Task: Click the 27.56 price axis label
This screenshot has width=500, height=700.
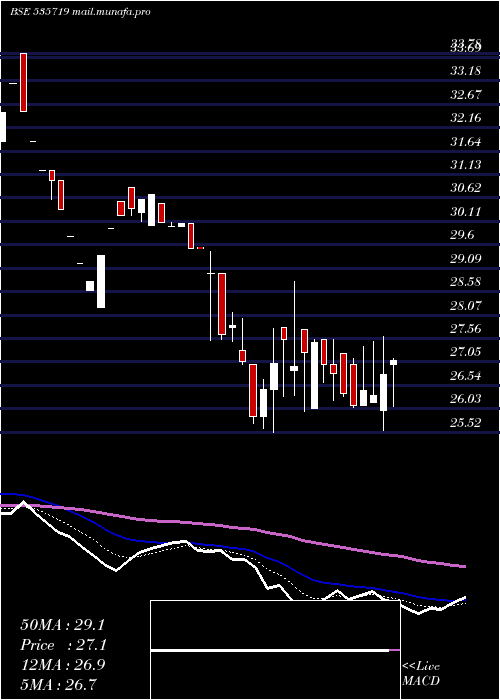Action: pos(465,329)
